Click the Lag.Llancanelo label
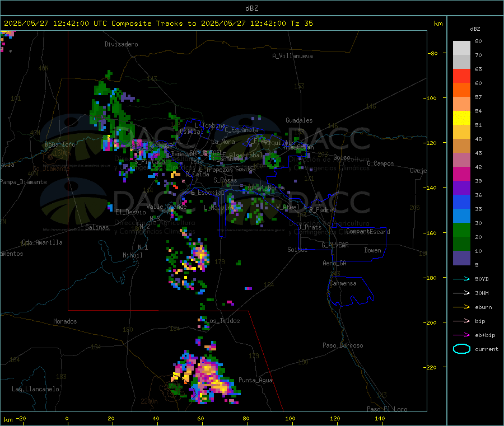504x426 pixels. 35,389
